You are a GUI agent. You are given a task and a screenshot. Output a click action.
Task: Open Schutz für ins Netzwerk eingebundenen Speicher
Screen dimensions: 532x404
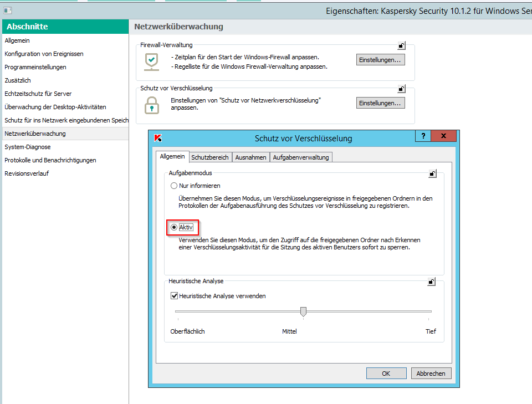click(x=65, y=120)
